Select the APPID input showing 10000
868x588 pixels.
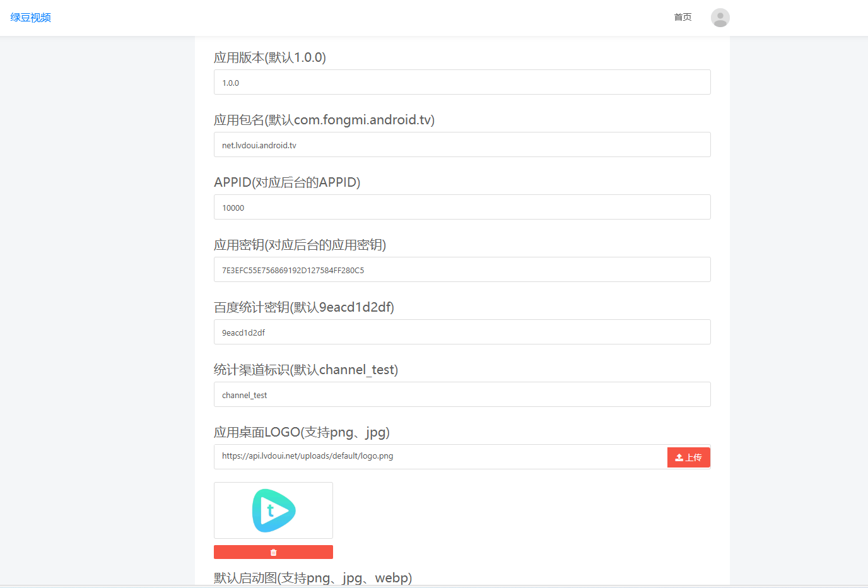click(462, 207)
